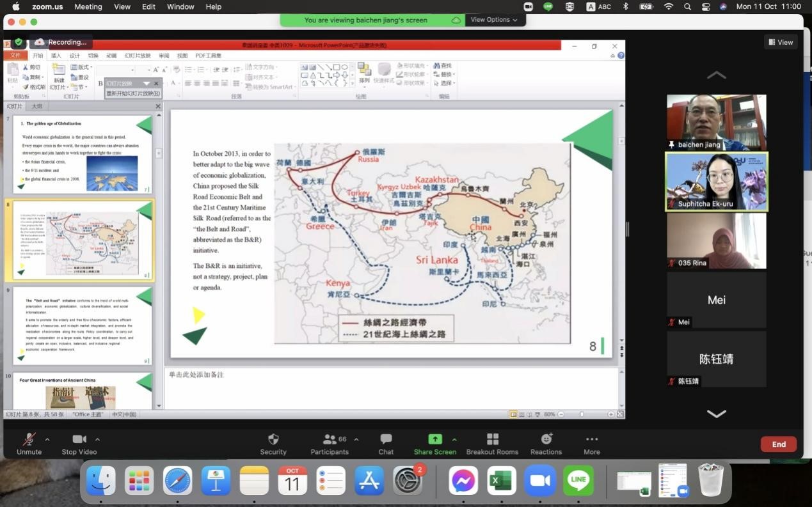Open the View Options dropdown

(494, 20)
